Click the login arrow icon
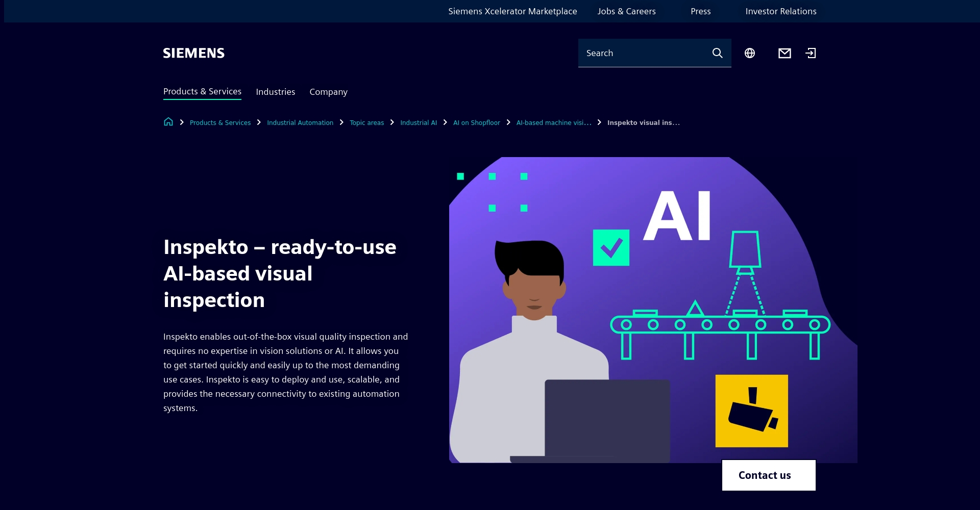 pos(811,53)
